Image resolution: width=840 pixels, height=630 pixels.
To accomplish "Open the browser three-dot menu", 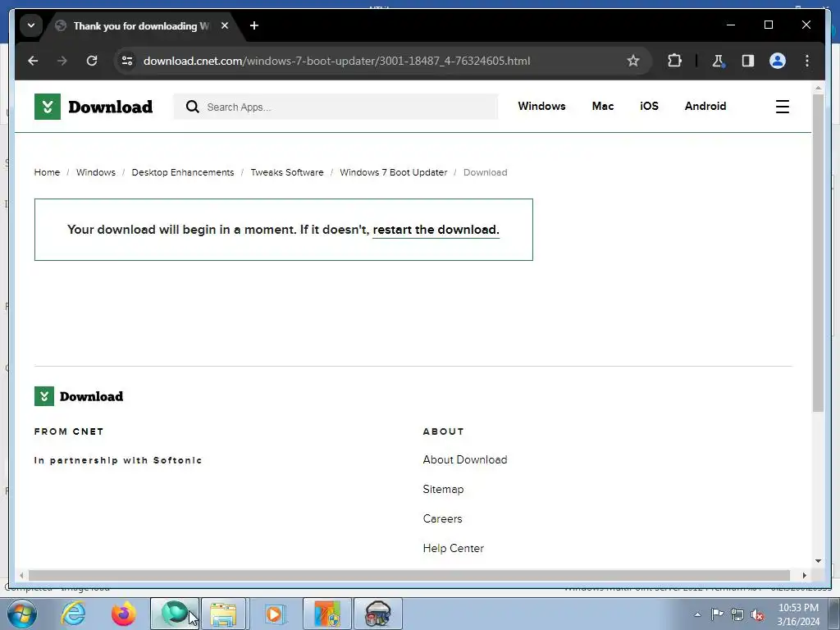I will point(807,61).
